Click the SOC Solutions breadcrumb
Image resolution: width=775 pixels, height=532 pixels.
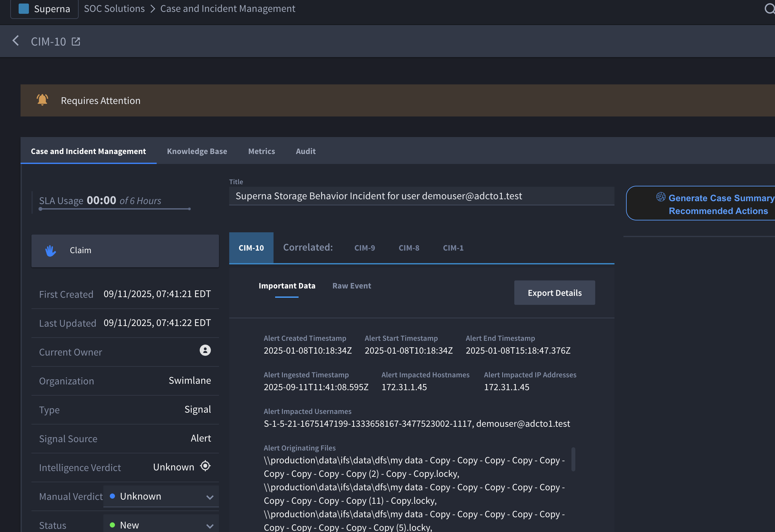tap(114, 9)
